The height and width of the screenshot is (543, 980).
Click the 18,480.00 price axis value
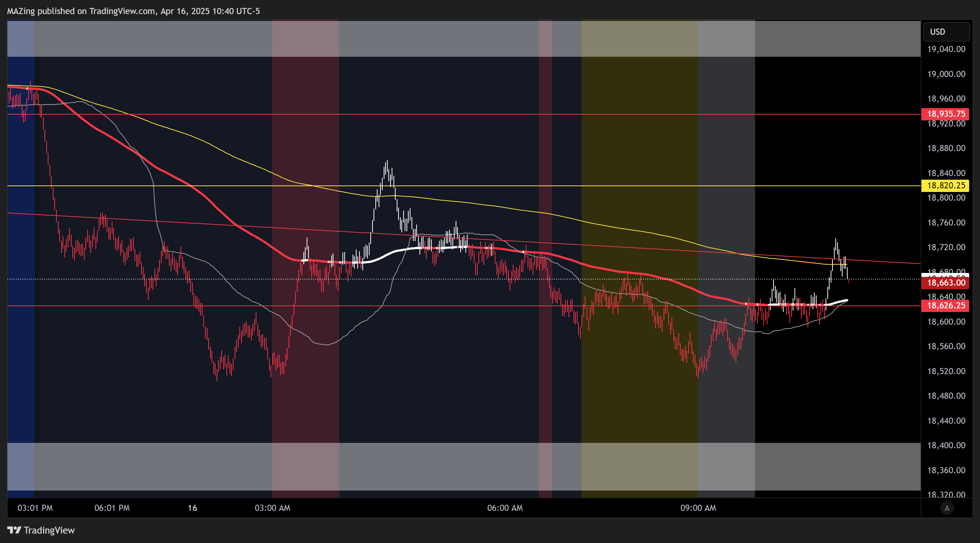pyautogui.click(x=946, y=396)
